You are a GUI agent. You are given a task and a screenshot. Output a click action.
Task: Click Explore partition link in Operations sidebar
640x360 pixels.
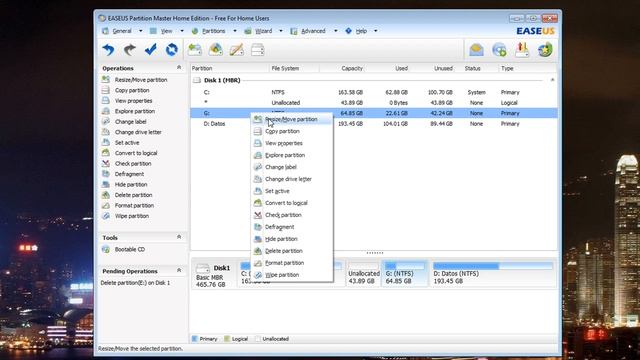point(135,111)
